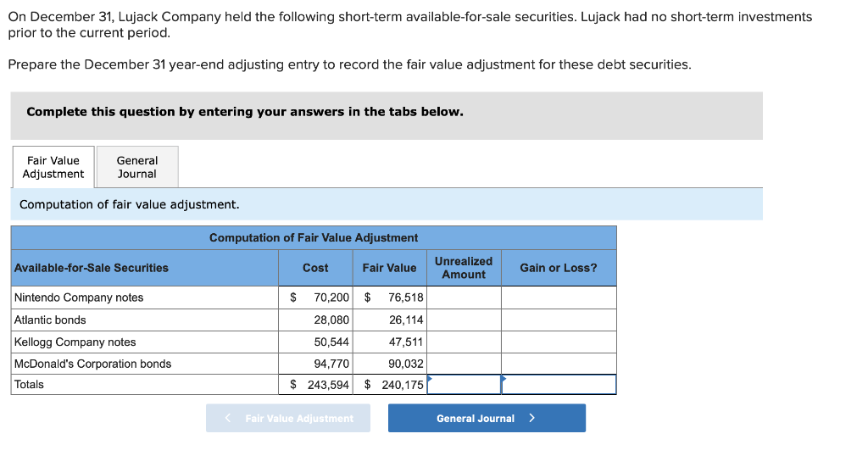Click Atlantic bonds fair value 26,114
Image resolution: width=868 pixels, height=456 pixels.
click(x=406, y=320)
